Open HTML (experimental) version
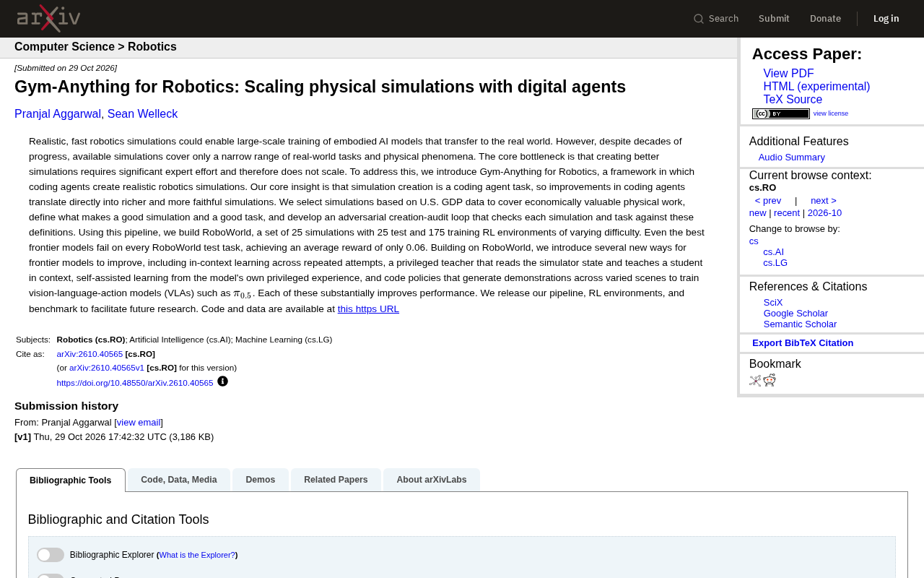Image resolution: width=924 pixels, height=578 pixels. click(816, 87)
